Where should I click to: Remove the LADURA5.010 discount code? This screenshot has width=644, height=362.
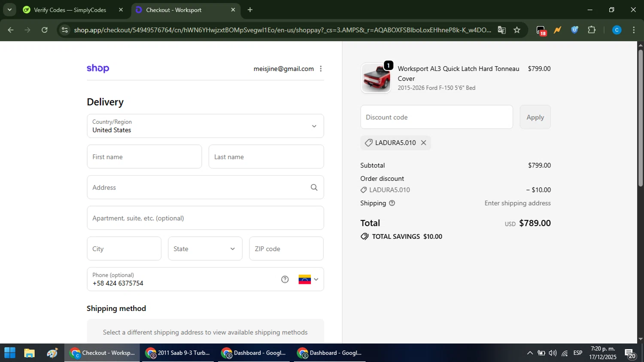pyautogui.click(x=423, y=143)
